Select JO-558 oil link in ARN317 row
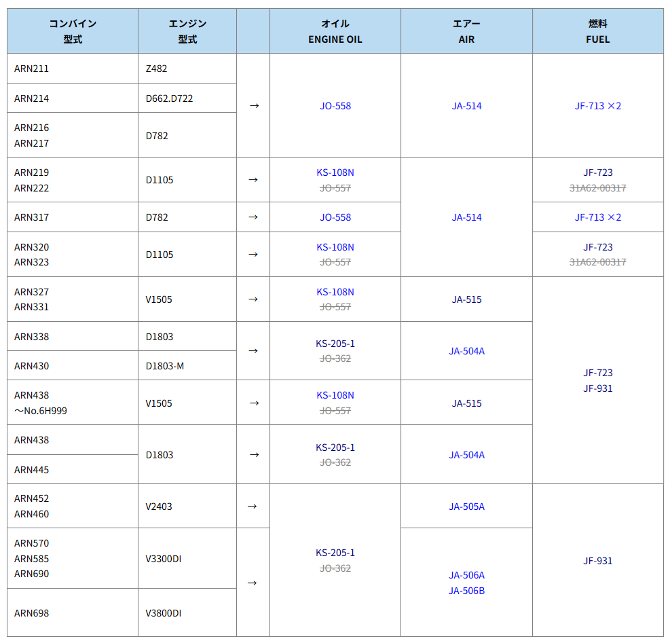Screen dimensions: 672x643 pyautogui.click(x=335, y=217)
